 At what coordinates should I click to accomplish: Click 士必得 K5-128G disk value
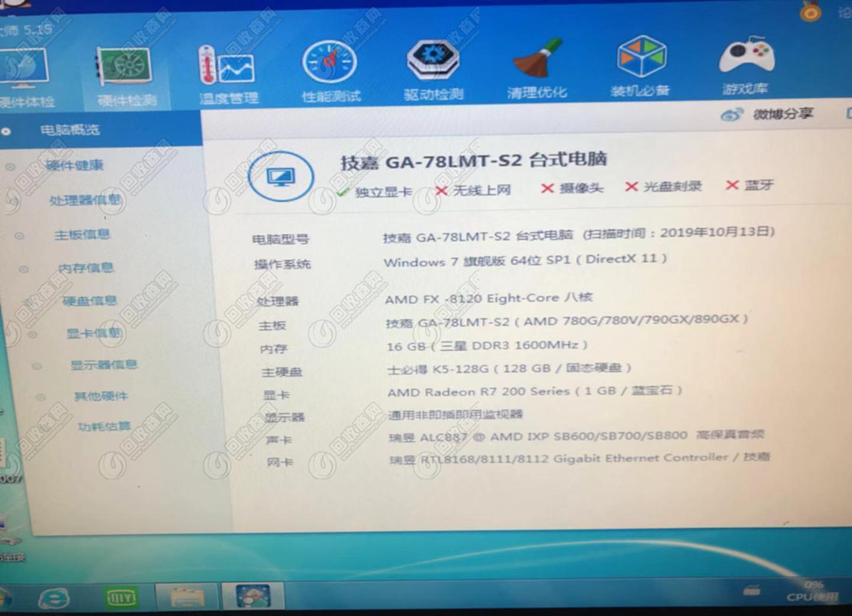pyautogui.click(x=509, y=369)
